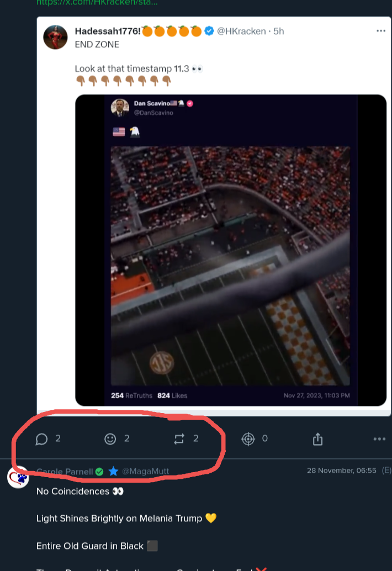Click Hadessah1776's blue verified badge
Viewport: 392px width, 571px height.
click(x=209, y=31)
